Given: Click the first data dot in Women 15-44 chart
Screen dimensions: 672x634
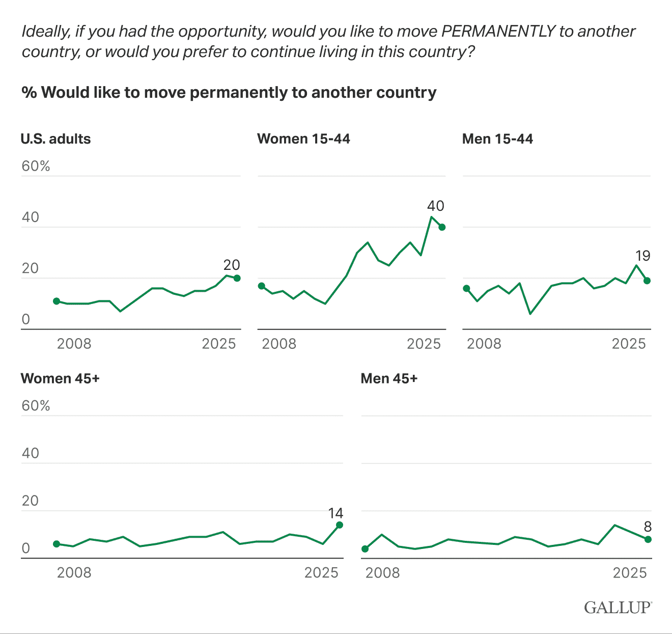Looking at the screenshot, I should pos(262,286).
